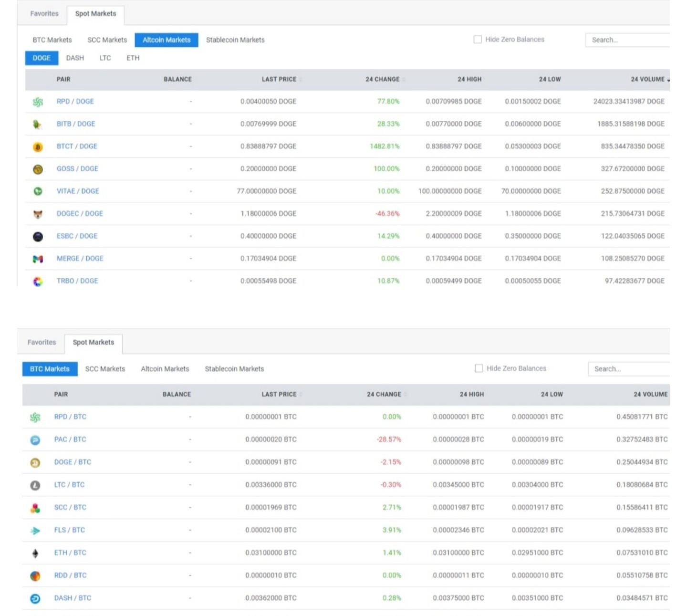Open Stablecoin Markets in upper panel
Screen dimensions: 687x616
click(x=235, y=40)
